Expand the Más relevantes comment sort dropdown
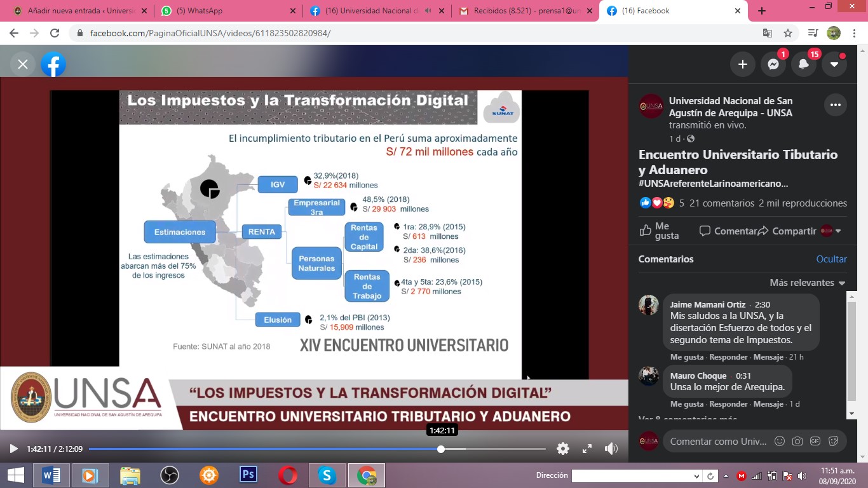The image size is (868, 488). point(808,283)
